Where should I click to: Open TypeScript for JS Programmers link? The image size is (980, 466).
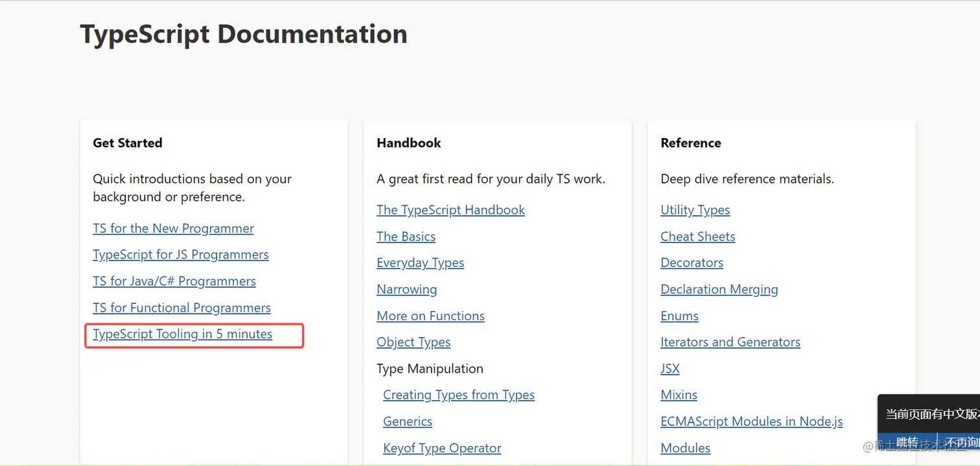(181, 255)
